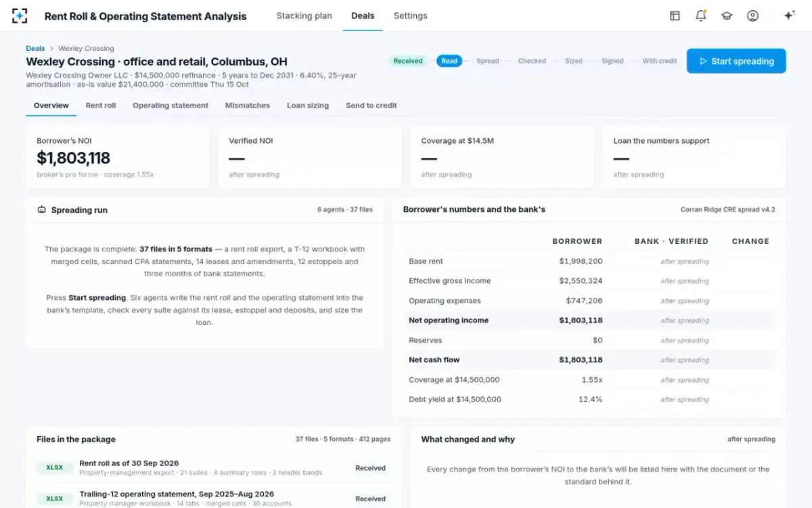Go to the Mismatches sub-tab

[x=248, y=106]
